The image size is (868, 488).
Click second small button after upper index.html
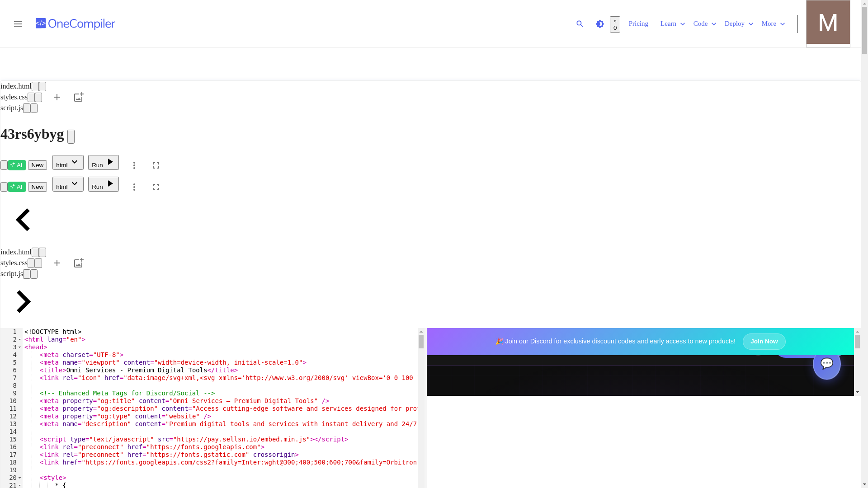coord(42,86)
